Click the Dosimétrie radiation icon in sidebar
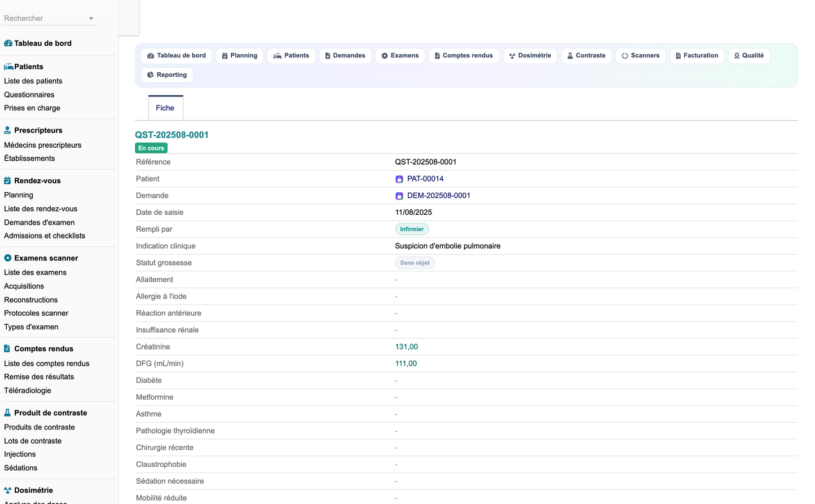Viewport: 815px width, 504px height. pos(8,490)
